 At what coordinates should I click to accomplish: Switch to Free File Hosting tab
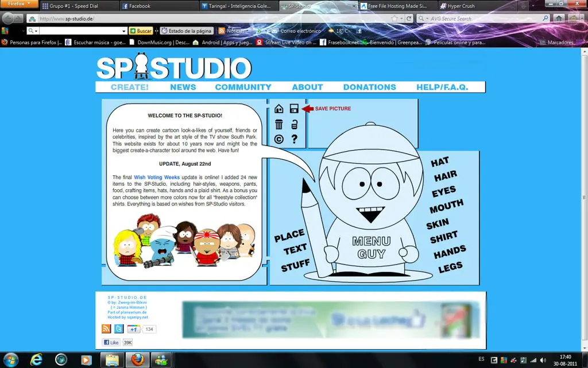pos(397,6)
